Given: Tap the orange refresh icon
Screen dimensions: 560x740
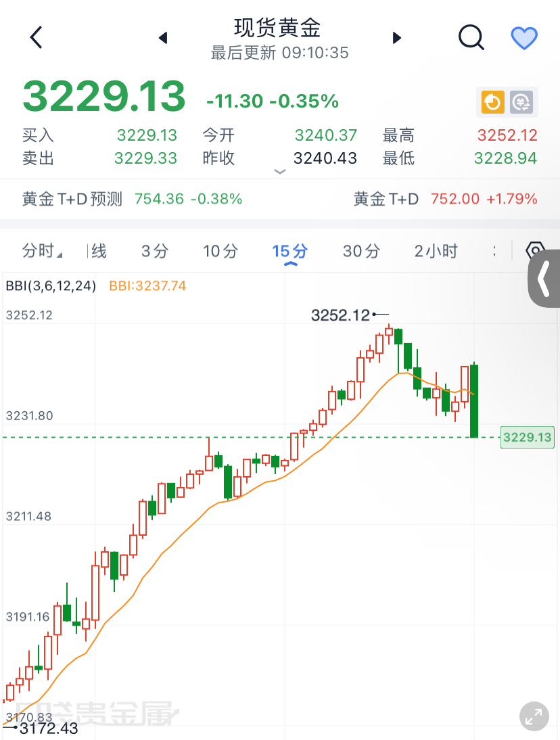Looking at the screenshot, I should pos(492,102).
